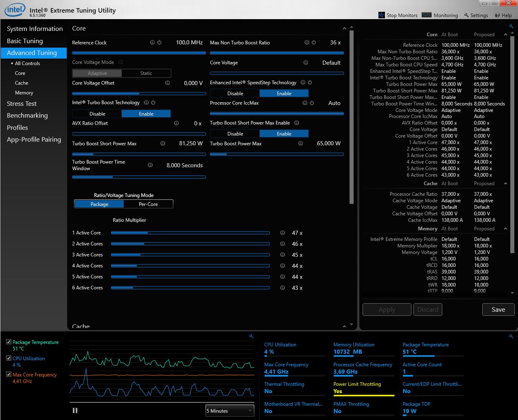Image resolution: width=518 pixels, height=420 pixels.
Task: Open Help from top bar
Action: tap(503, 15)
